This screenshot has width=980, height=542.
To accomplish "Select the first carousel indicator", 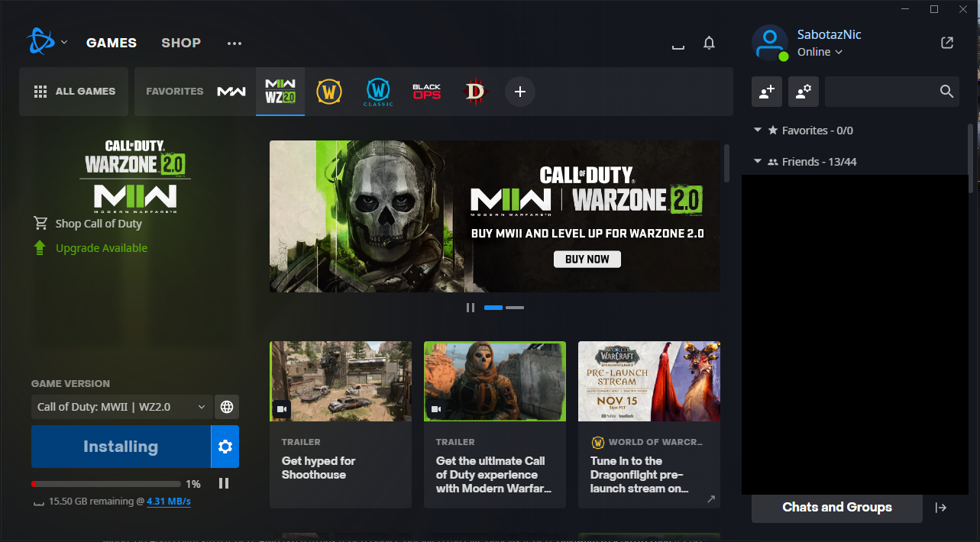I will coord(493,308).
